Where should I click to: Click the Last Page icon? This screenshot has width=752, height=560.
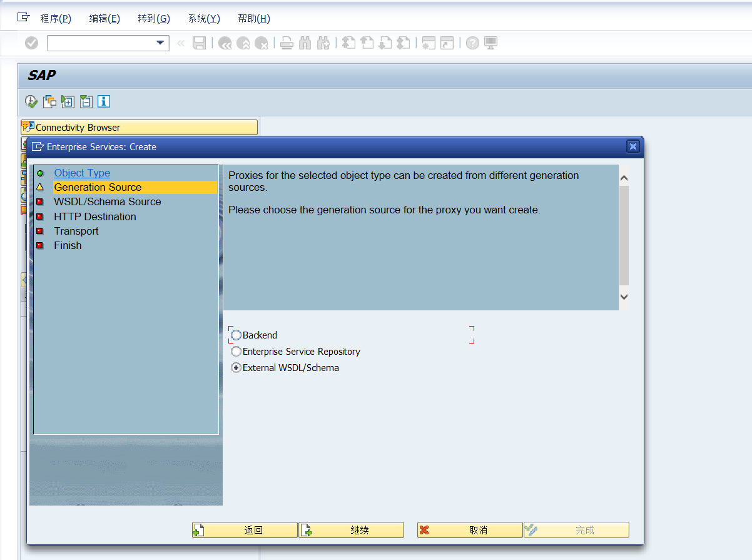(x=404, y=43)
